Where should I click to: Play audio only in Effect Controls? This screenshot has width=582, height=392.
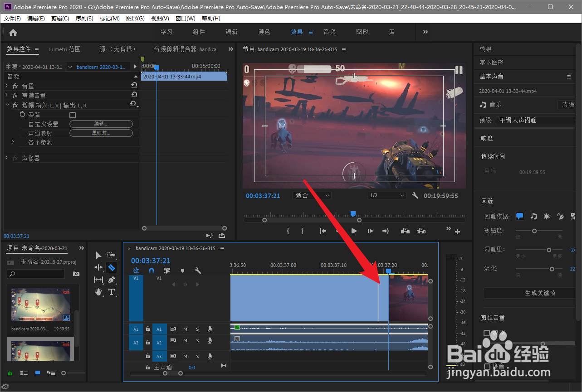pyautogui.click(x=209, y=236)
